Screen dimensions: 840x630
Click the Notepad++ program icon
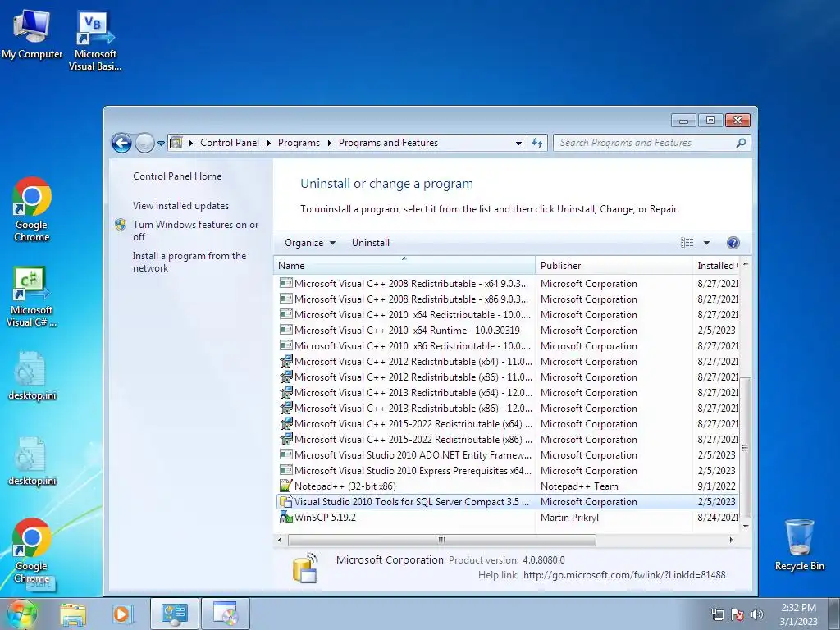point(286,486)
